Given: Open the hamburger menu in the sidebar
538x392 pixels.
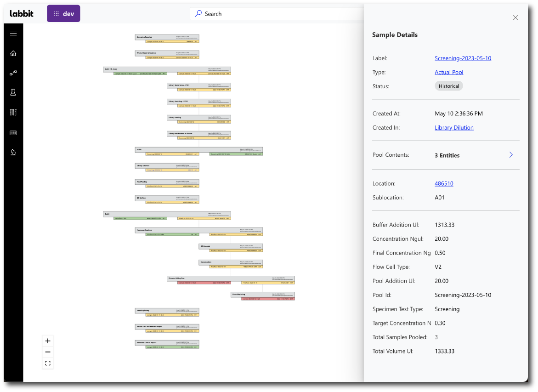Looking at the screenshot, I should 13,34.
